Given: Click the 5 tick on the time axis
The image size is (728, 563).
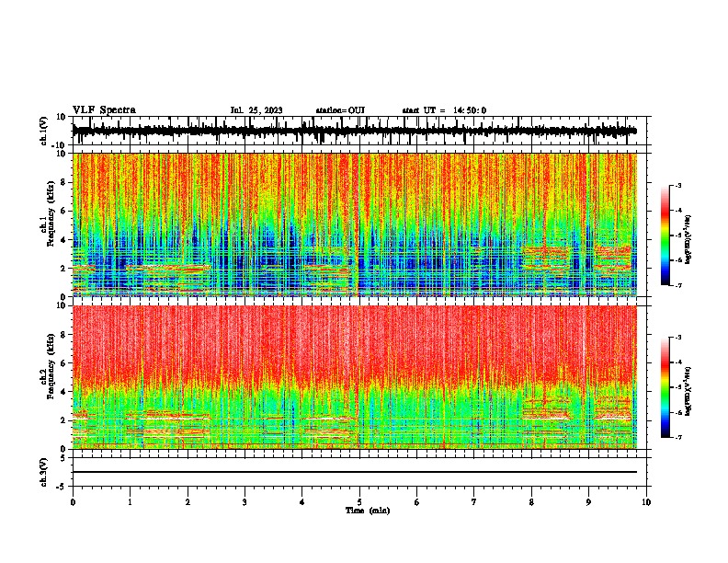Looking at the screenshot, I should coord(359,502).
